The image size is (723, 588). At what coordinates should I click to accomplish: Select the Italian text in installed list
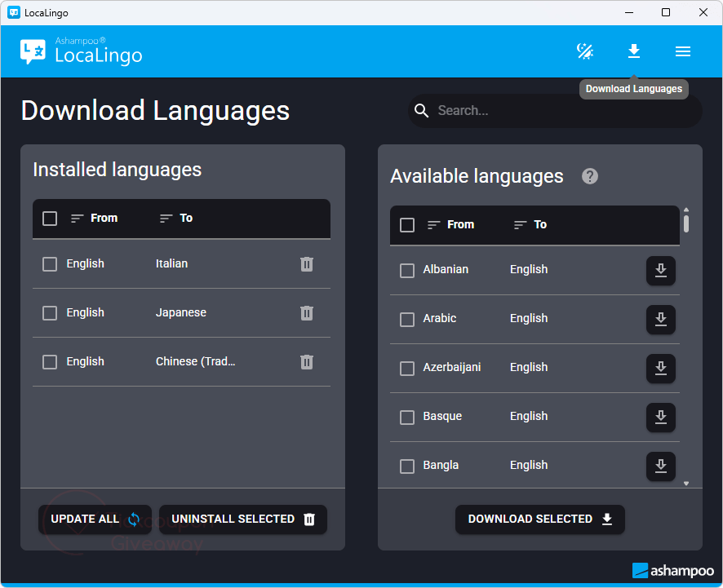171,263
